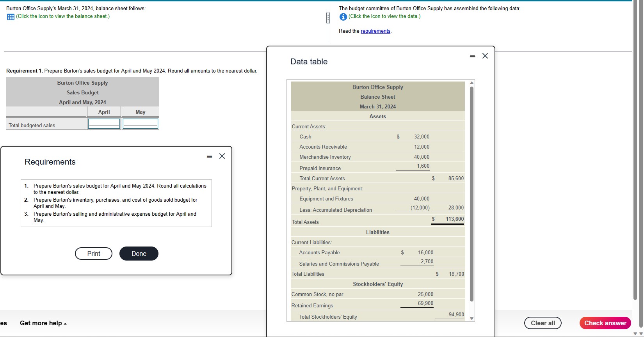The width and height of the screenshot is (644, 337).
Task: Click the pane divider grip handle
Action: click(328, 17)
